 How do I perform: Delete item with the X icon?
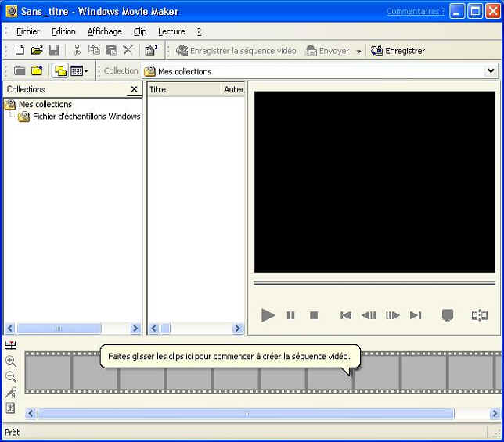pos(128,50)
